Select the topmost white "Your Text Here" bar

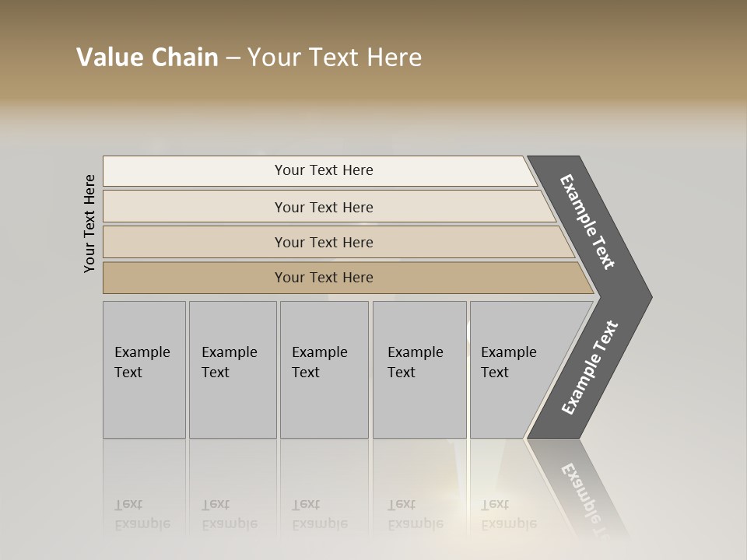(323, 170)
